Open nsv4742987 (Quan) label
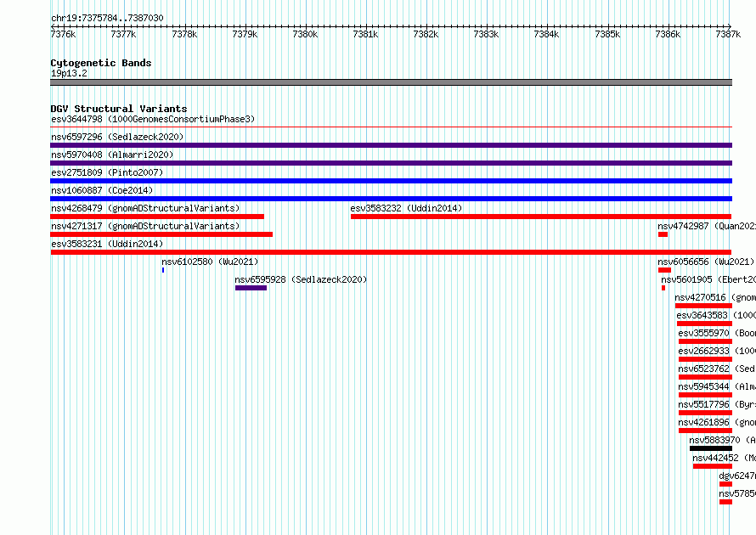 coord(707,226)
